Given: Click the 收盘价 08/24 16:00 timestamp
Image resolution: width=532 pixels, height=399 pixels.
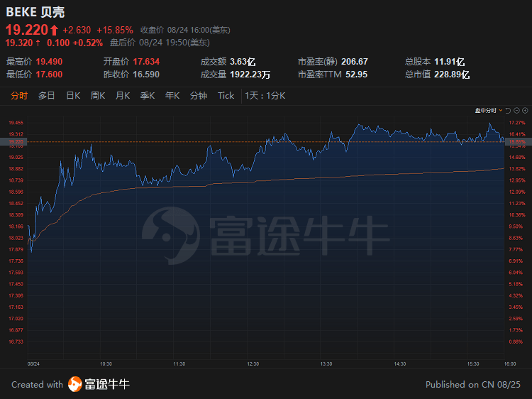Looking at the screenshot, I should pos(185,31).
